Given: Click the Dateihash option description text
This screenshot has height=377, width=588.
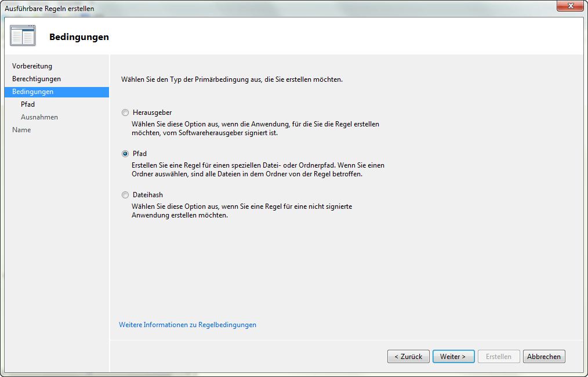Looking at the screenshot, I should tap(241, 211).
